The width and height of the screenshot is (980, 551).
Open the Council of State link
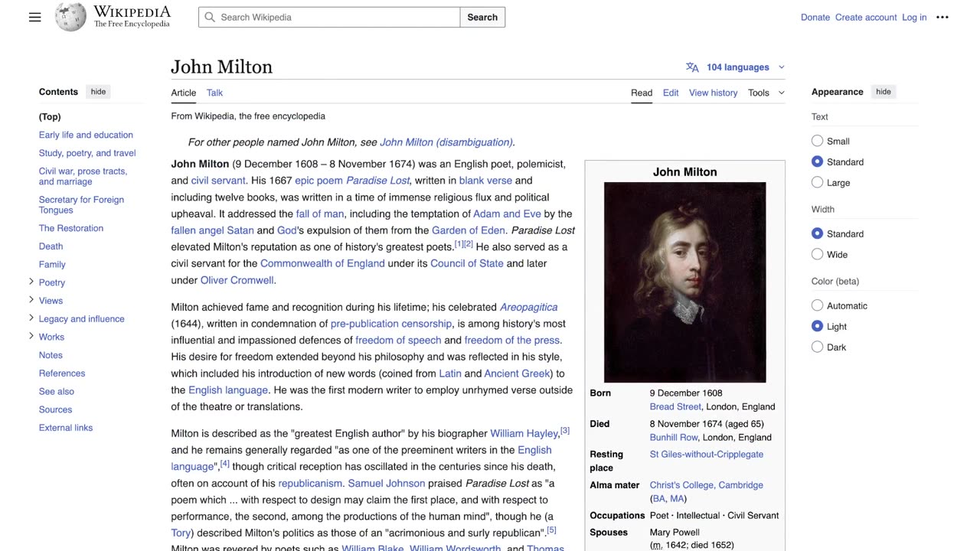(467, 263)
